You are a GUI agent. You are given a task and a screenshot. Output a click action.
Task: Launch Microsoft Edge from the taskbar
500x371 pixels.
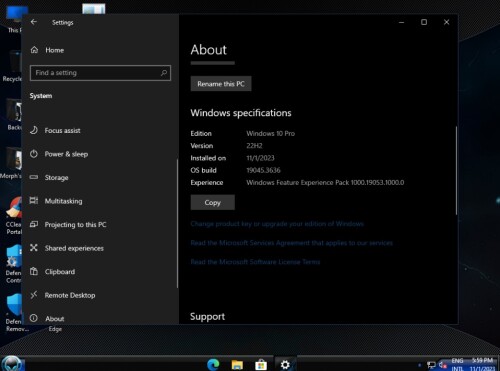(x=213, y=364)
